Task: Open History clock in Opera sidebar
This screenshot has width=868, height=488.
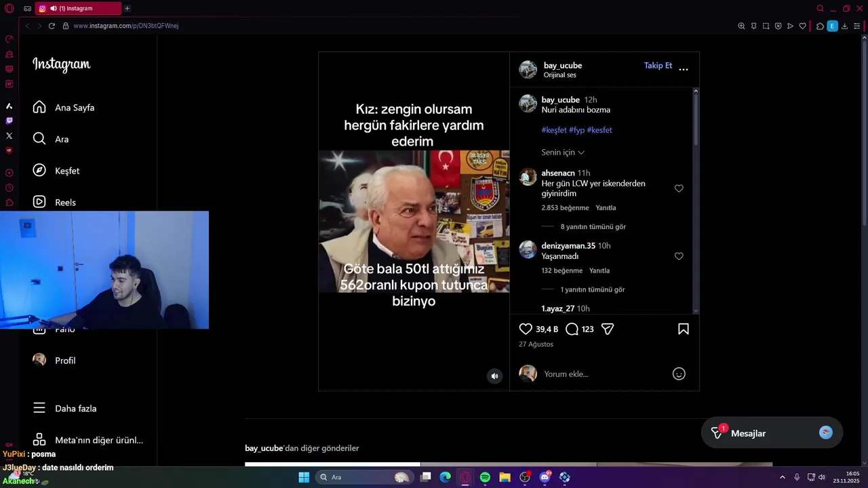Action: coord(9,188)
